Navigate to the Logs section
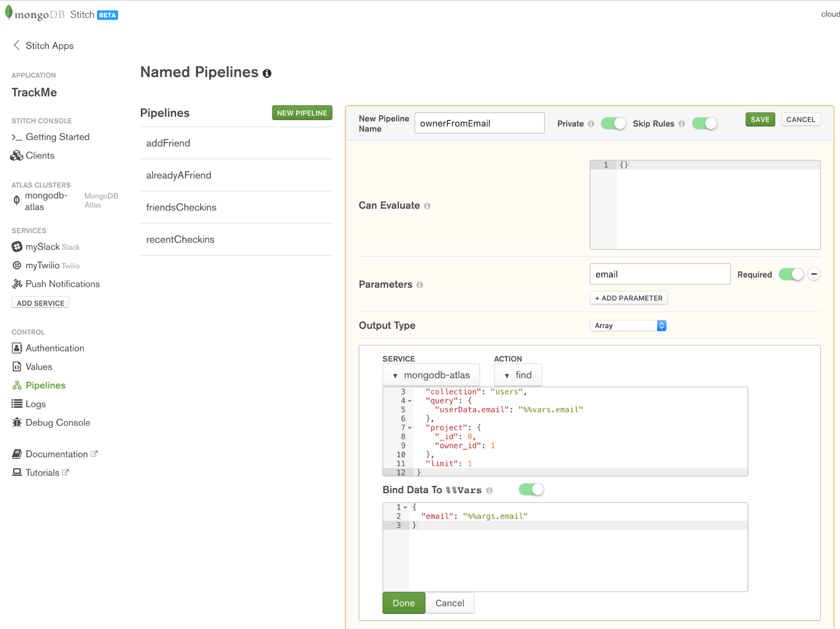Viewport: 840px width, 629px height. [35, 404]
